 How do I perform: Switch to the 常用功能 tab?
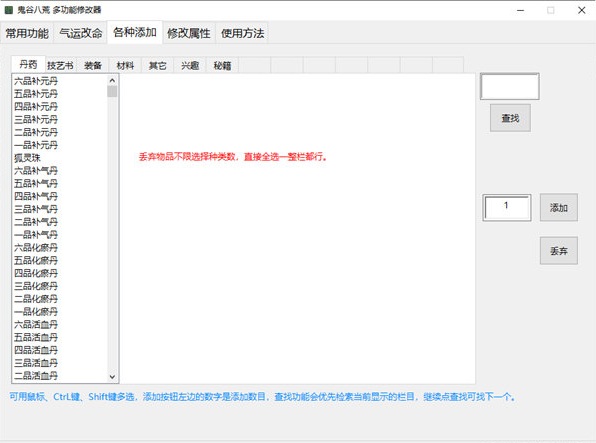[27, 33]
